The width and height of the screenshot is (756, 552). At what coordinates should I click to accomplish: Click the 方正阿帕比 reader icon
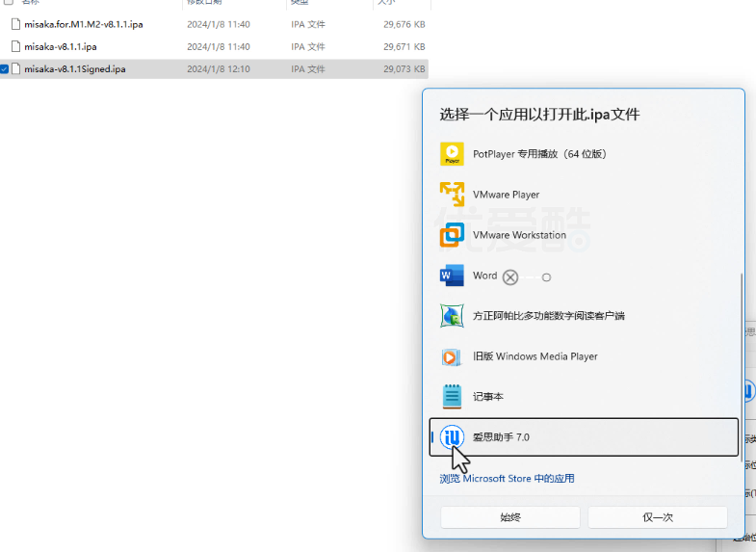[x=452, y=316]
